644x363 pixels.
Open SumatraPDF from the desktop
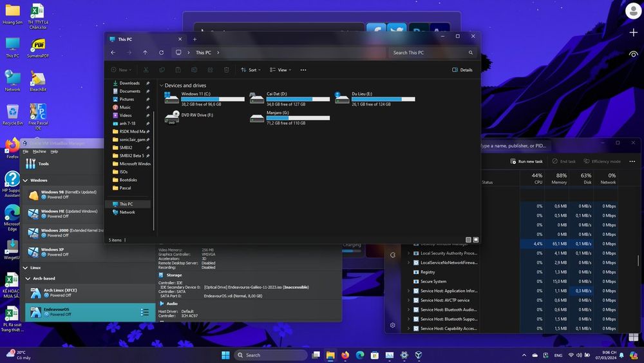pos(38,48)
